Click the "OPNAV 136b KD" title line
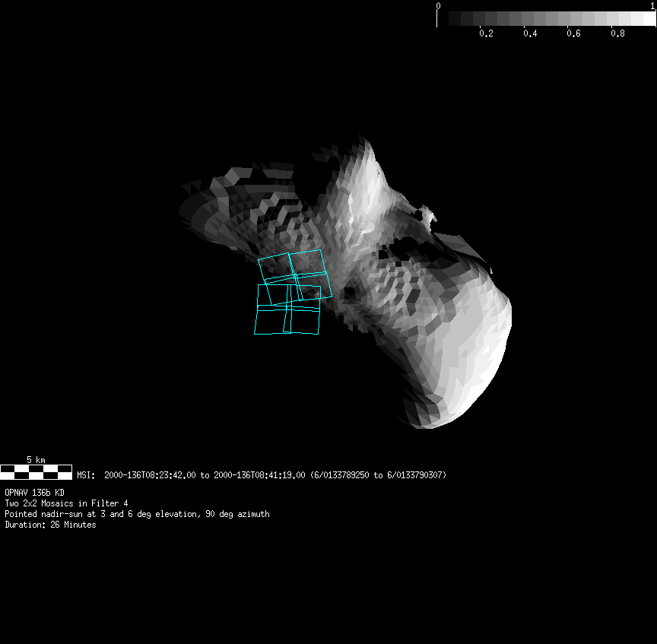Image resolution: width=657 pixels, height=644 pixels. tap(34, 493)
